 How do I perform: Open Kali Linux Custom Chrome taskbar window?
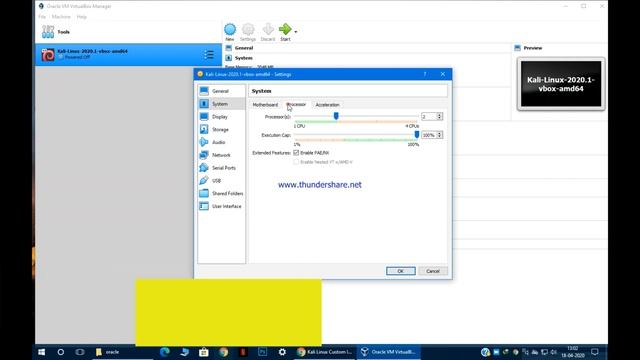[x=325, y=352]
